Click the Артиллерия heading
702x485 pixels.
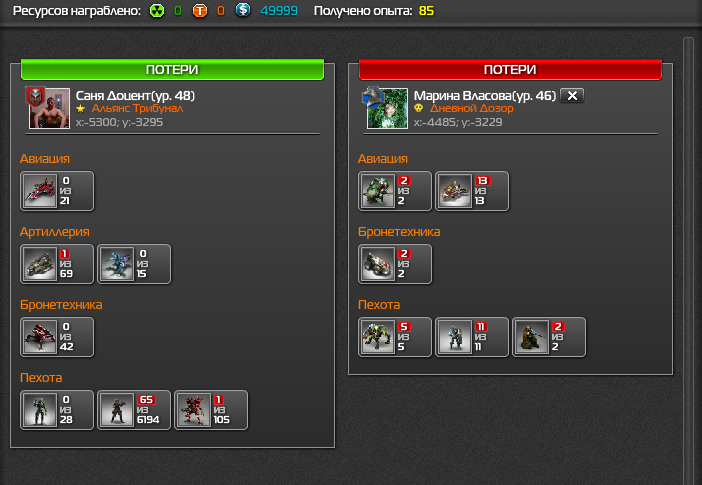(x=55, y=232)
